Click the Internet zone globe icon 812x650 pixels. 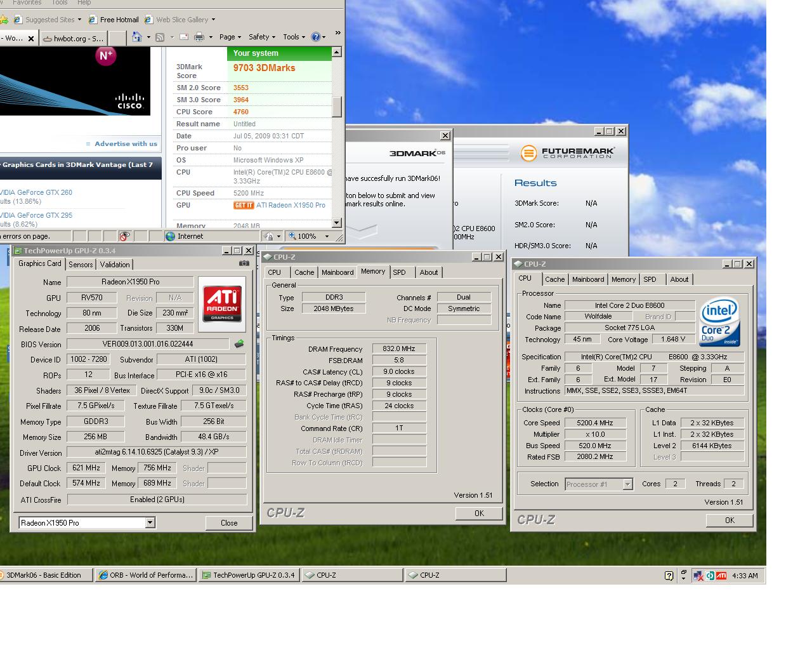[170, 236]
